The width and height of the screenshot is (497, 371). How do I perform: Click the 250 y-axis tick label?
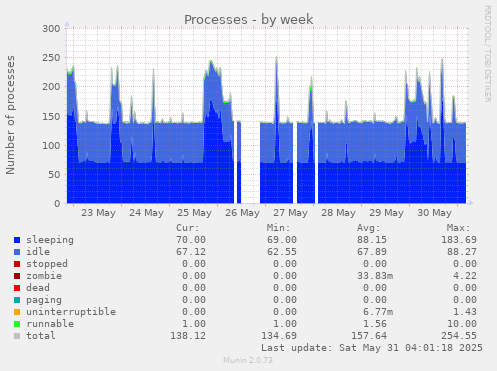click(x=51, y=58)
